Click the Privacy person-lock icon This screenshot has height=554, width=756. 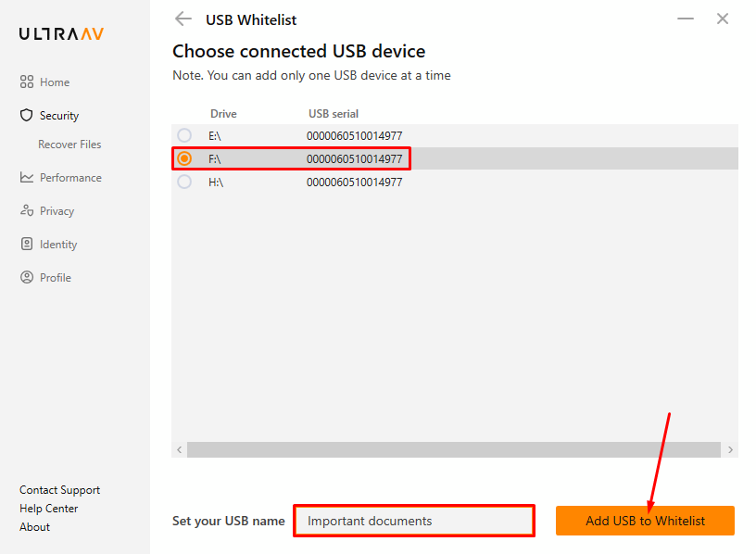click(x=27, y=210)
